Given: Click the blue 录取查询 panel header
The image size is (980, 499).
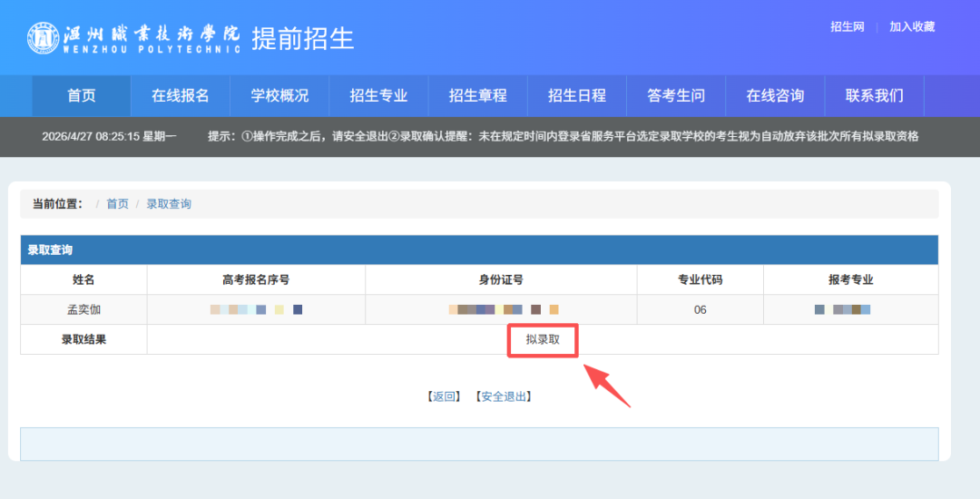Looking at the screenshot, I should (479, 249).
